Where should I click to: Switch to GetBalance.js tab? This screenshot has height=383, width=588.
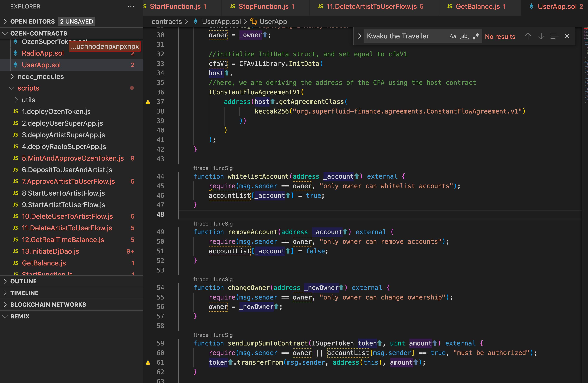(x=480, y=7)
